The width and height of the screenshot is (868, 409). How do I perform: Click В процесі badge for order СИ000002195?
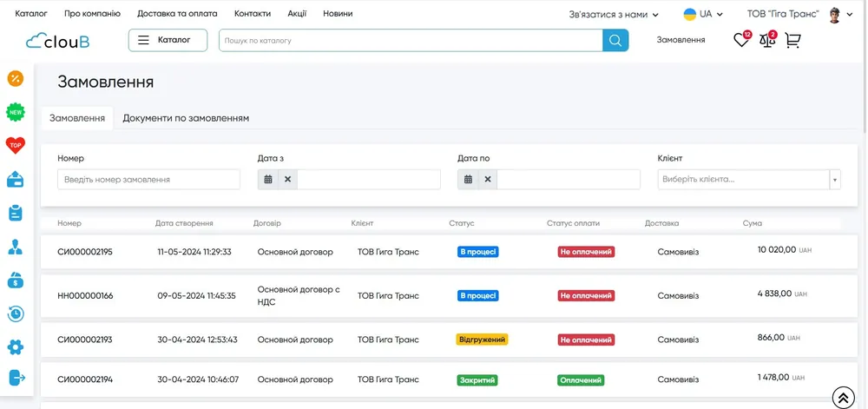coord(478,252)
